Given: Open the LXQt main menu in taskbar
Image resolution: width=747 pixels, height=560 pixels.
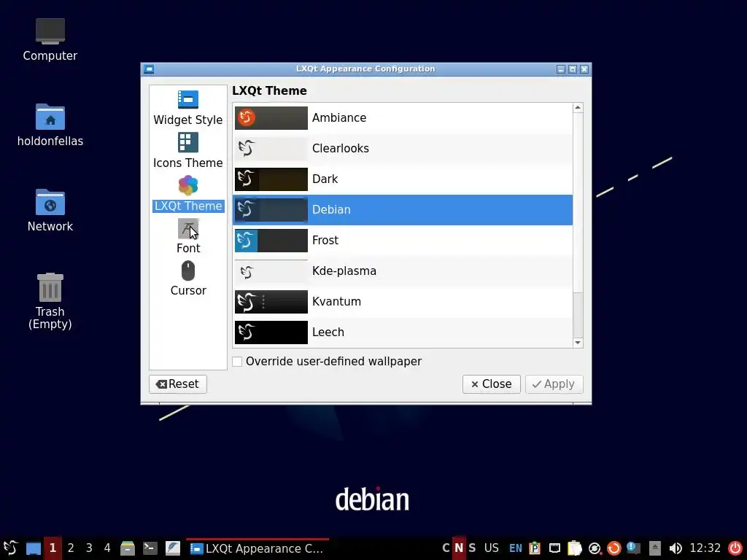Looking at the screenshot, I should pyautogui.click(x=10, y=548).
